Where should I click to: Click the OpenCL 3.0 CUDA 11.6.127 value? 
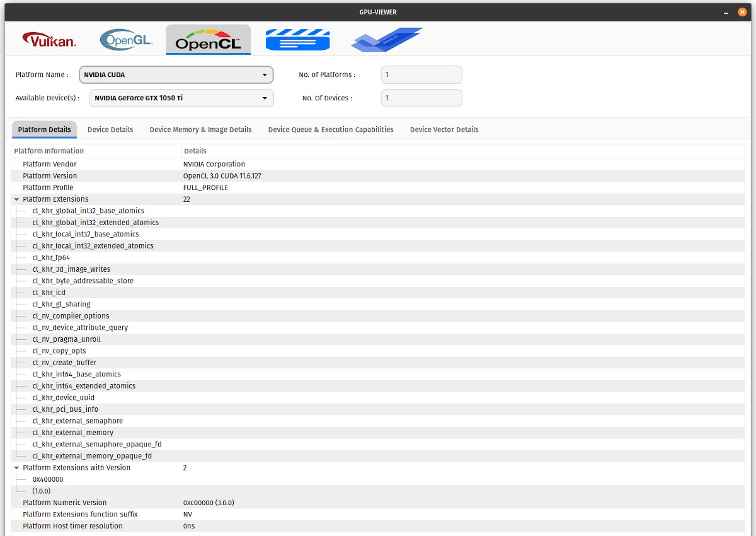coord(222,176)
